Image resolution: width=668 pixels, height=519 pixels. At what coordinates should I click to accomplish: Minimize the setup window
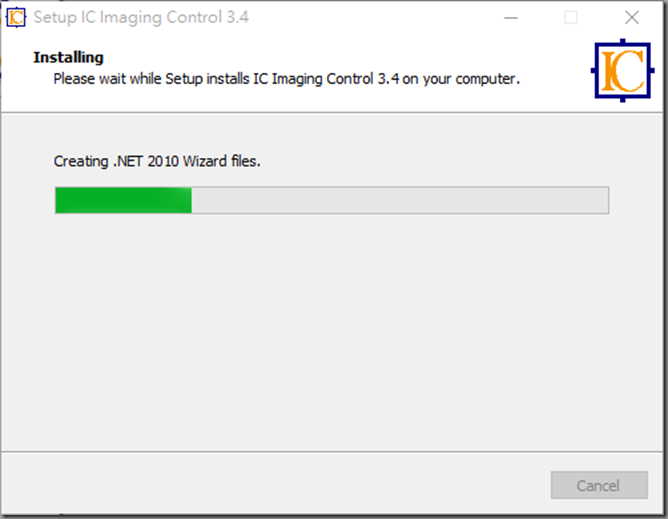(511, 18)
